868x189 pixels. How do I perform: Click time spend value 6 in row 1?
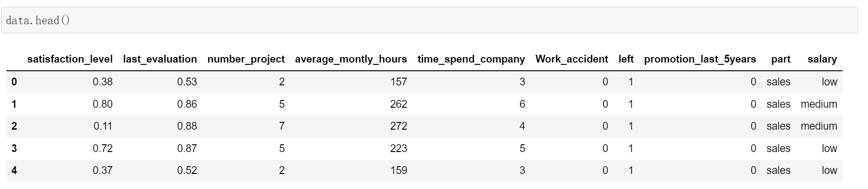click(x=522, y=105)
